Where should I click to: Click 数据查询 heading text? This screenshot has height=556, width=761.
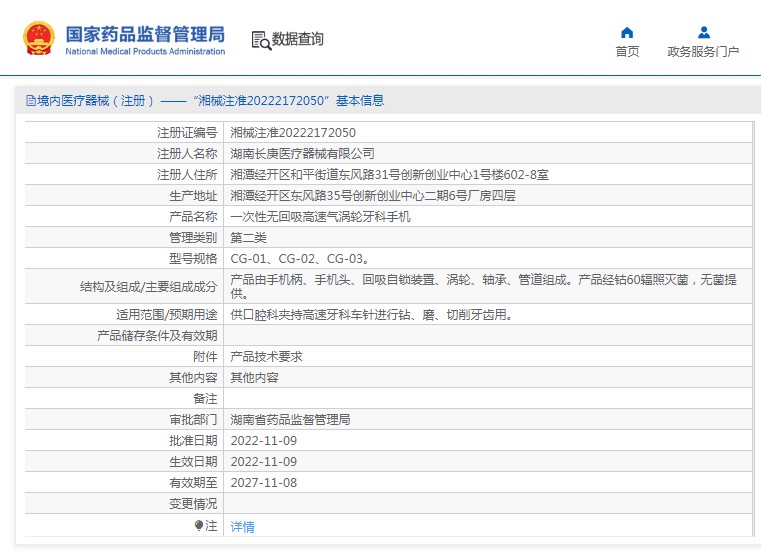pyautogui.click(x=298, y=39)
